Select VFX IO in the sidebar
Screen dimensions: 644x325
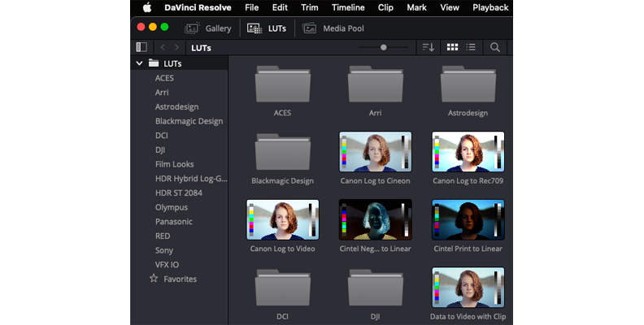click(167, 265)
